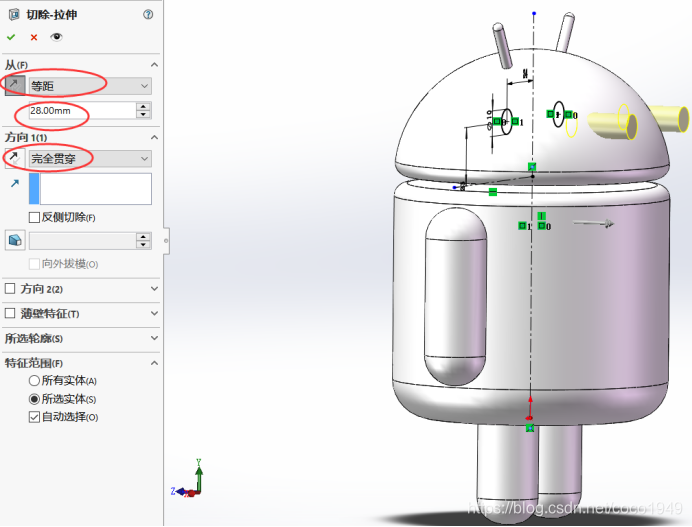Toggle detailed preview eye icon
Image resolution: width=692 pixels, height=527 pixels.
(x=56, y=37)
